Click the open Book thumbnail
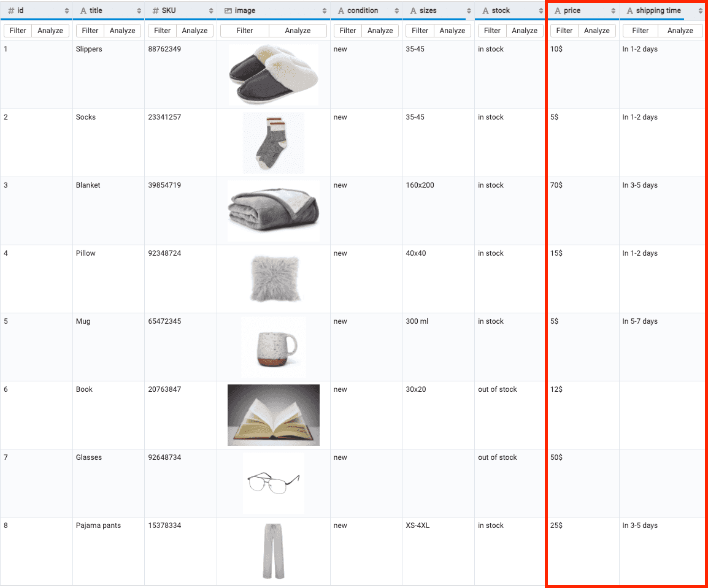 pyautogui.click(x=273, y=414)
